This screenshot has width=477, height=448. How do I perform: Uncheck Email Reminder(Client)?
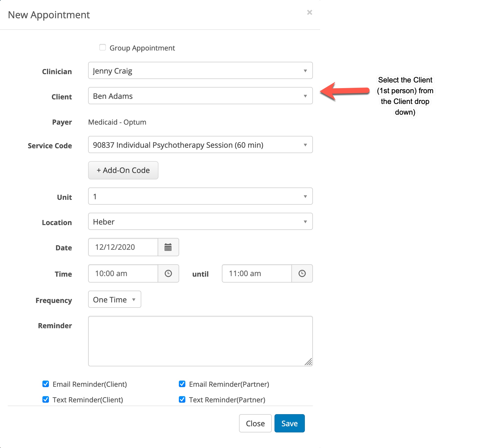coord(46,384)
